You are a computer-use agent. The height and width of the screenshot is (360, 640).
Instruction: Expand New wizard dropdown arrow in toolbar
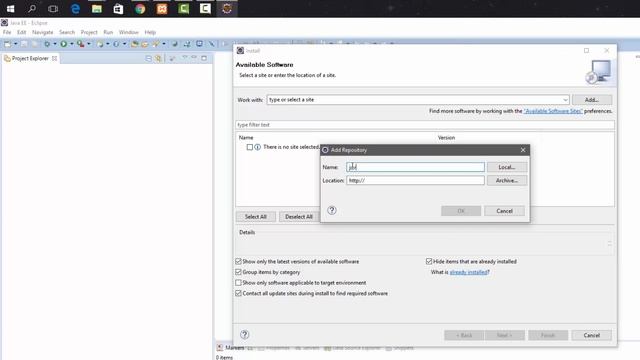tap(16, 44)
